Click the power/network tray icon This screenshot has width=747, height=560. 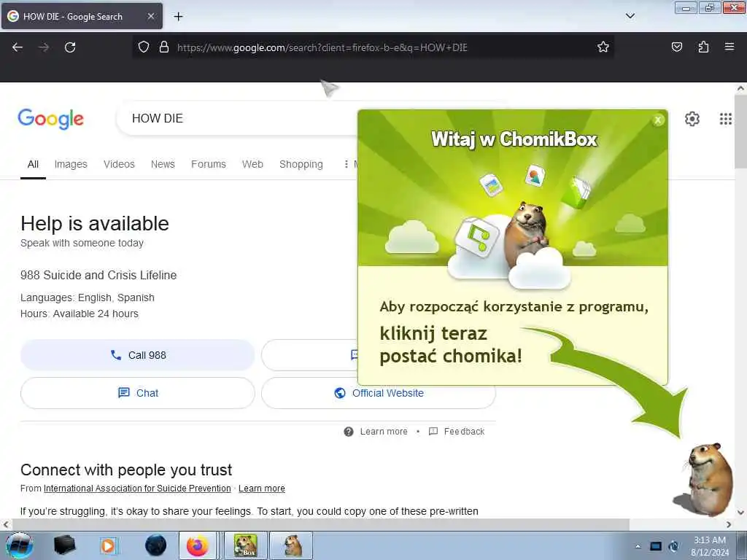(x=673, y=546)
